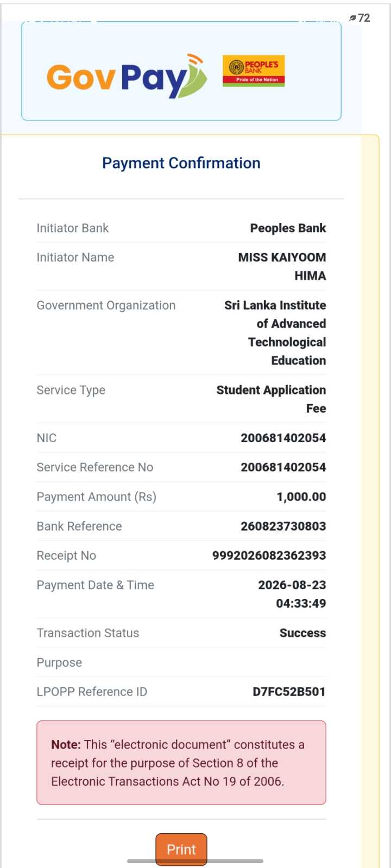This screenshot has width=391, height=868.
Task: Click the Peoples Bank initiator value
Action: click(x=288, y=228)
